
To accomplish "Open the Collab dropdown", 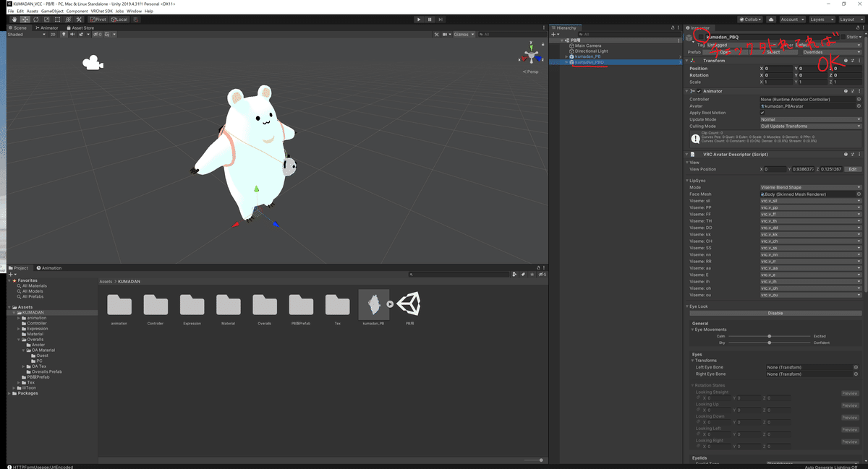I will click(749, 20).
